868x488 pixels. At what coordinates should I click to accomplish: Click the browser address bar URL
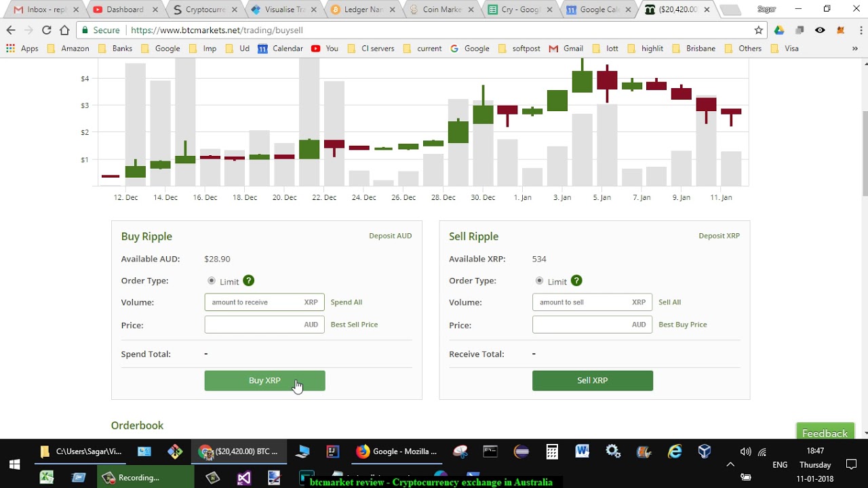coord(217,30)
